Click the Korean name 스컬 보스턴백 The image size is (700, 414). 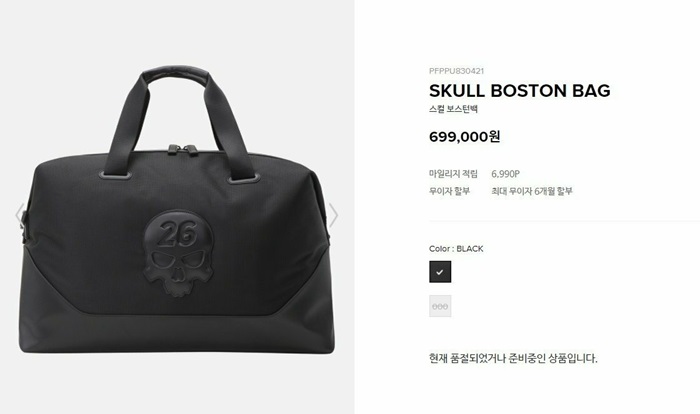(x=453, y=109)
